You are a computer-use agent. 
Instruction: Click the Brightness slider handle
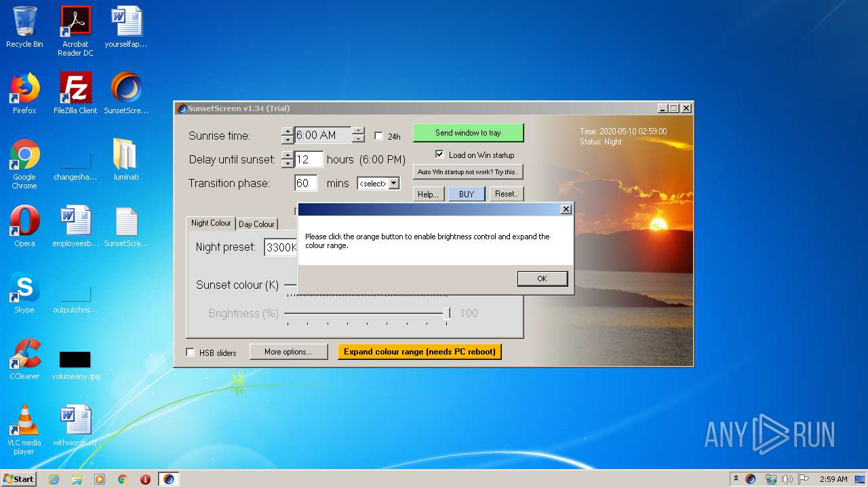tap(446, 313)
